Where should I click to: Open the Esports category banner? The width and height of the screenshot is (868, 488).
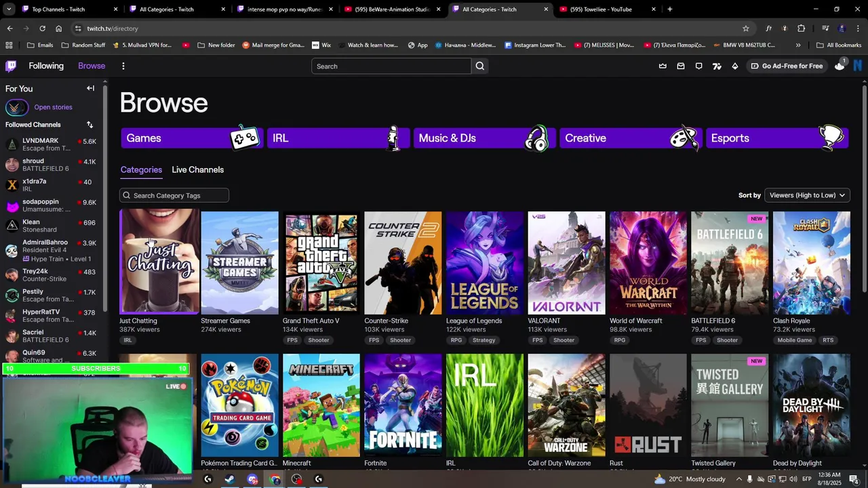776,138
